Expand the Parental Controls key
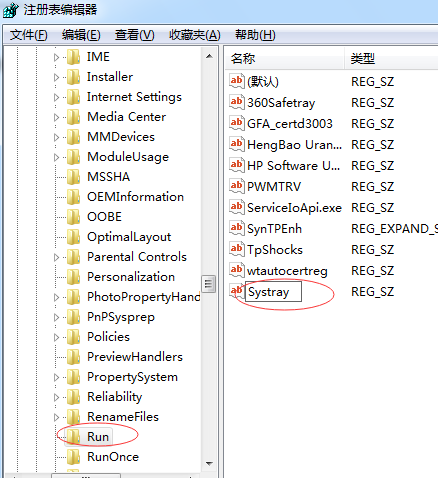Viewport: 438px width, 478px height. [56, 257]
